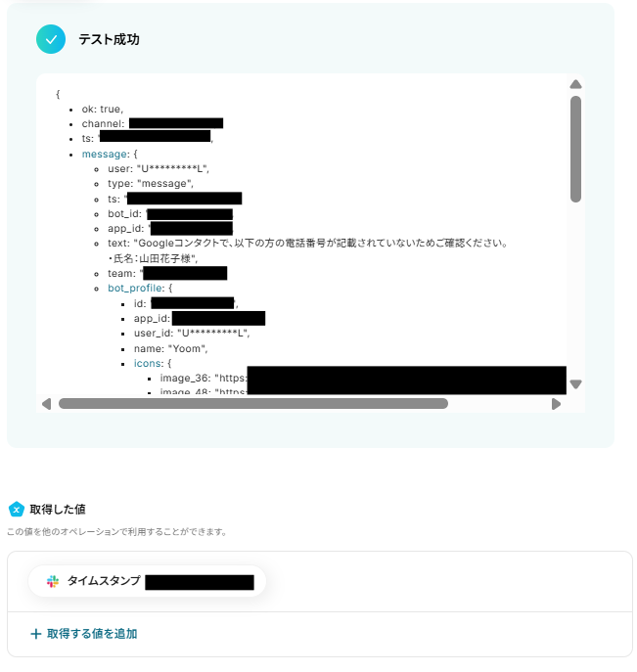637x672 pixels.
Task: Click the text field line with Googleコンタクト message
Action: click(x=308, y=243)
